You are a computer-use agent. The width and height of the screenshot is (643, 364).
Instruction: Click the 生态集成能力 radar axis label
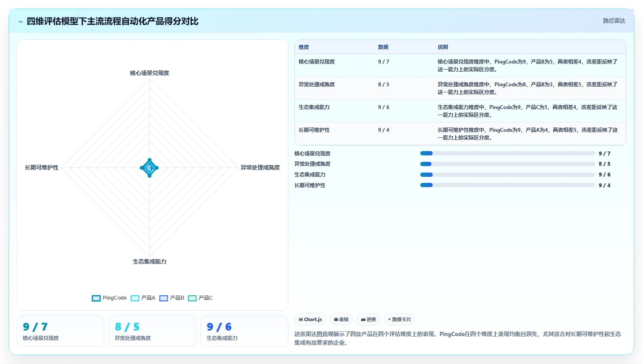click(x=149, y=261)
